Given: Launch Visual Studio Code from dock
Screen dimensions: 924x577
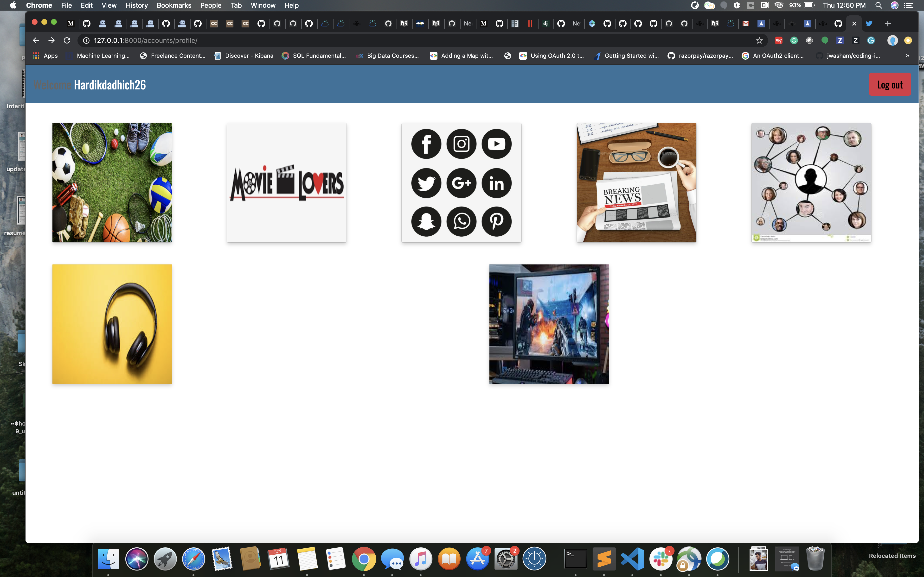Looking at the screenshot, I should pos(632,559).
